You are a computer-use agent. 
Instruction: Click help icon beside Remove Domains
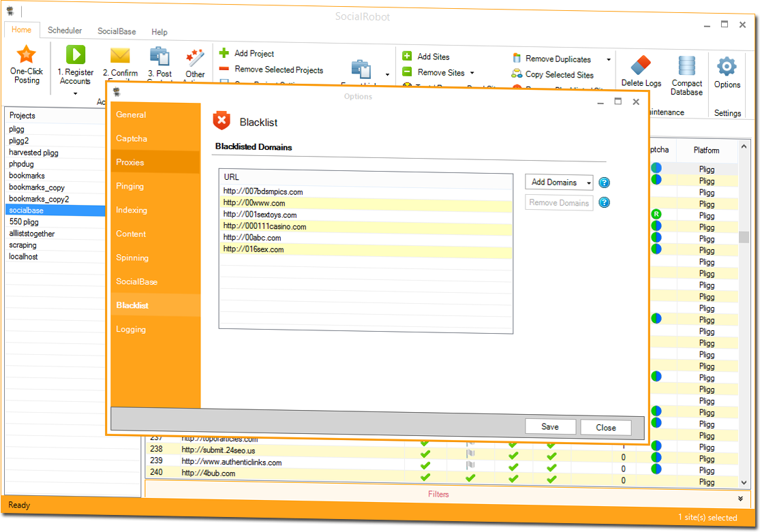click(605, 202)
